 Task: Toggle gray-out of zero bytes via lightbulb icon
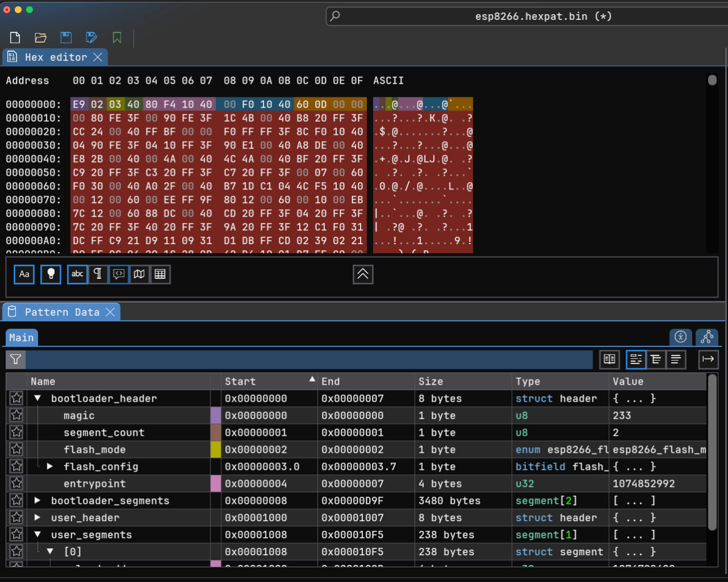point(51,274)
